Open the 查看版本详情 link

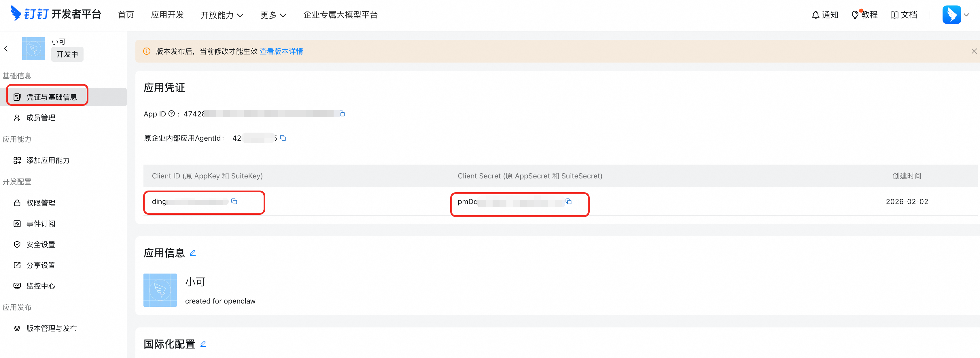281,51
